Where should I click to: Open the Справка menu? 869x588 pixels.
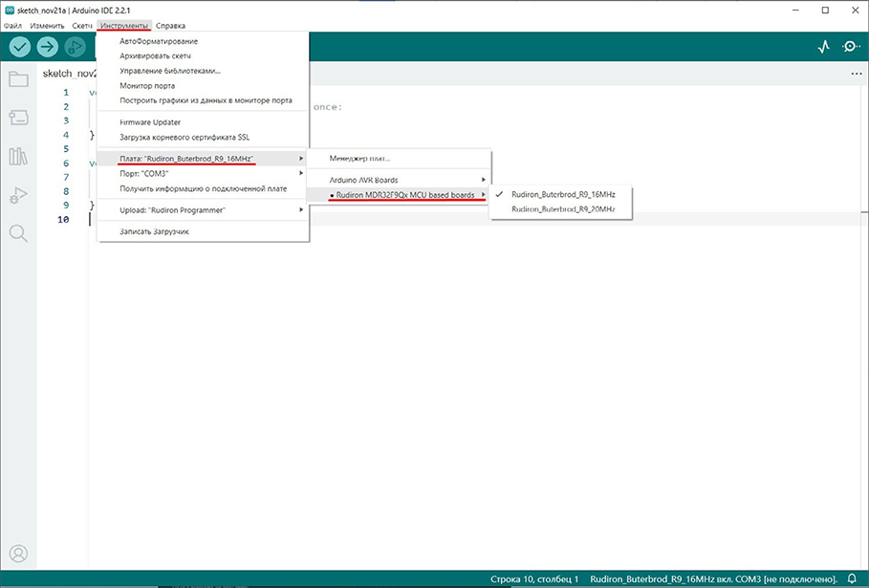(x=171, y=26)
